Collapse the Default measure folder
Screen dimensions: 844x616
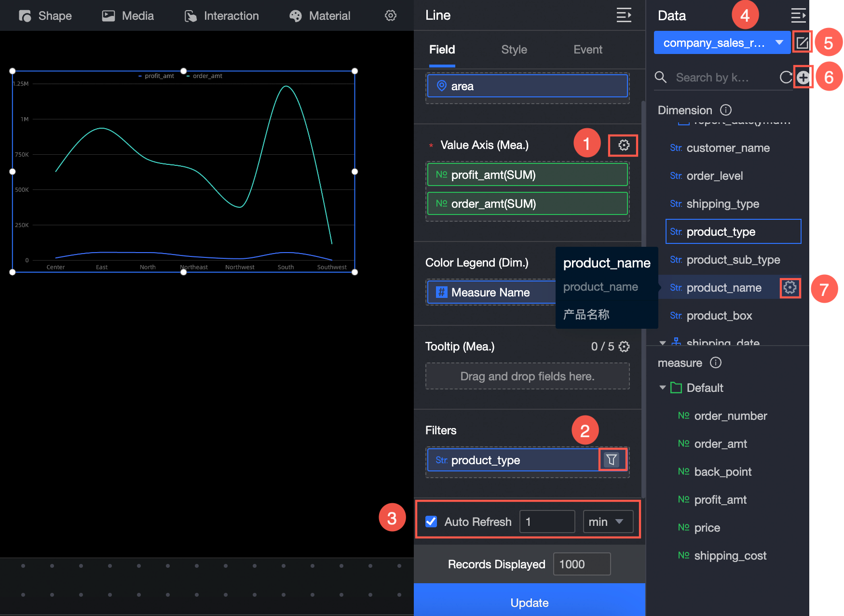tap(663, 388)
